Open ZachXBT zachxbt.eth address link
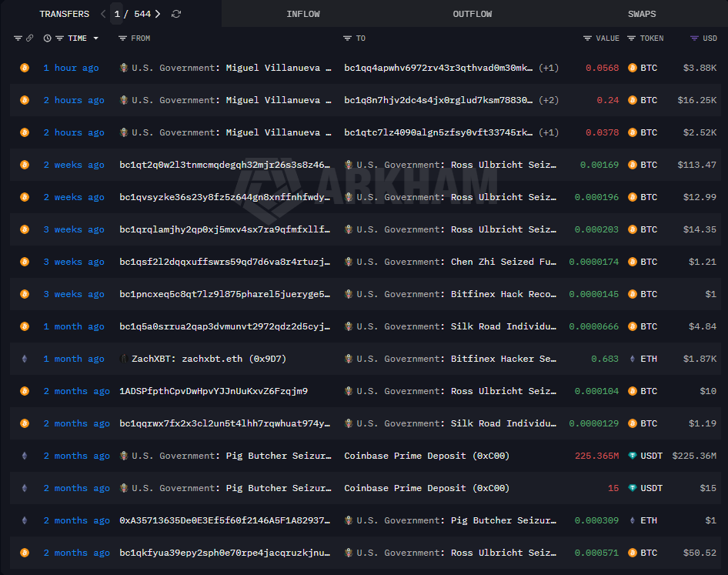This screenshot has width=728, height=575. click(209, 359)
